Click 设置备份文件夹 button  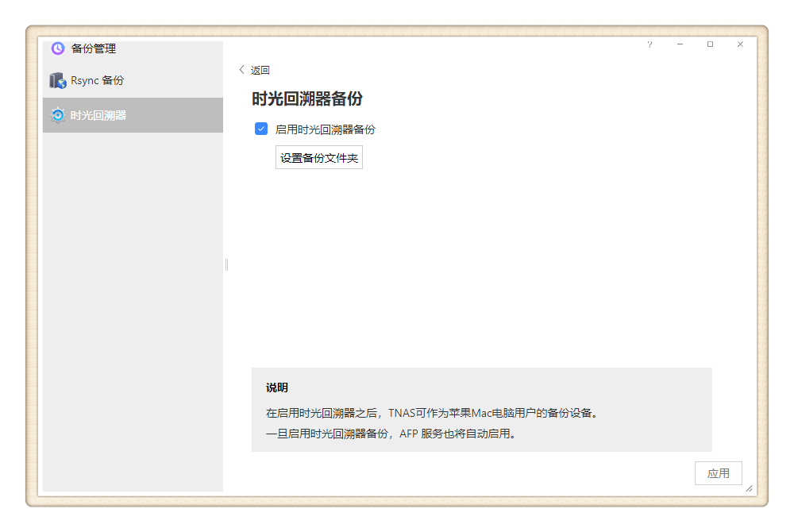click(319, 157)
